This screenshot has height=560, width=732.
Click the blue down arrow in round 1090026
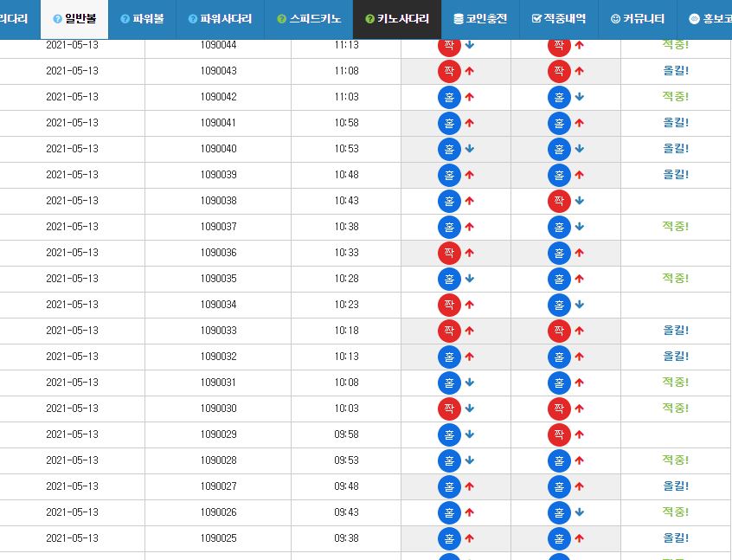(x=580, y=512)
